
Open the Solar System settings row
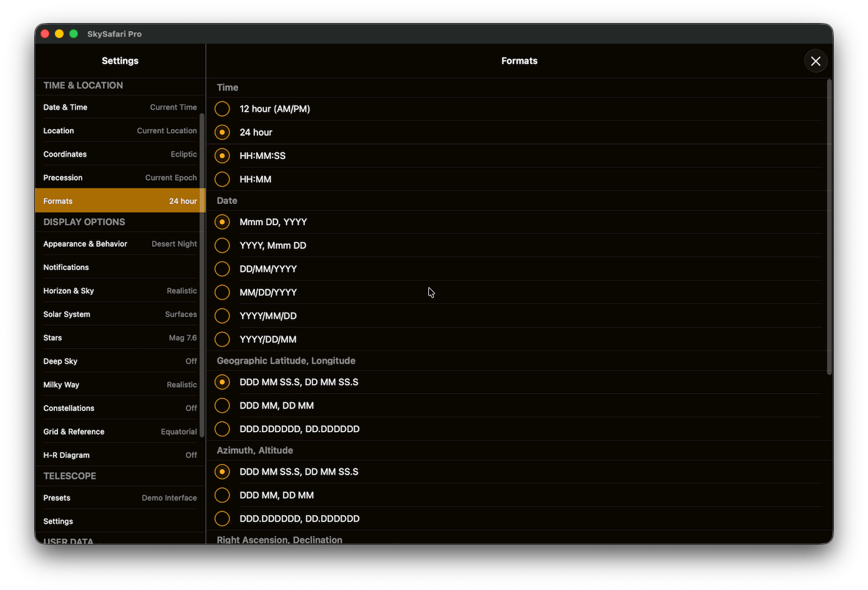pos(120,314)
